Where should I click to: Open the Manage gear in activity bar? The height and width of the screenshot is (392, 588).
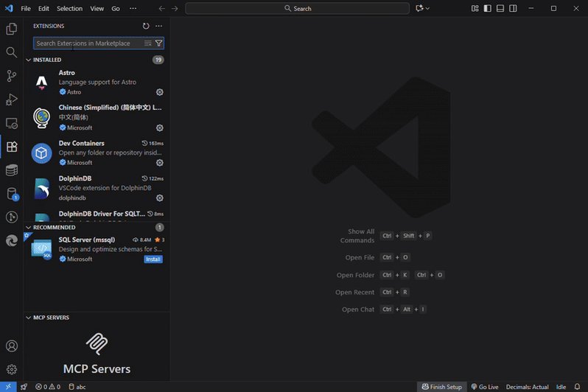(12, 369)
